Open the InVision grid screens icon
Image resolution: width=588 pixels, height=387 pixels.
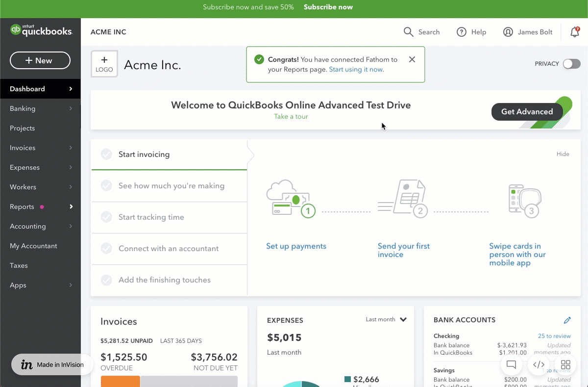(565, 364)
